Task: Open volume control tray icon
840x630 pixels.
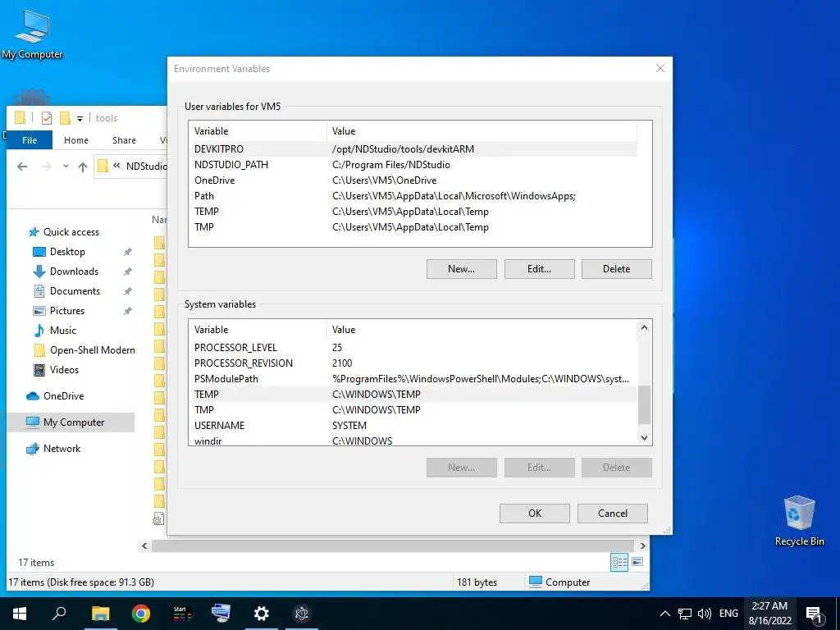Action: [705, 614]
